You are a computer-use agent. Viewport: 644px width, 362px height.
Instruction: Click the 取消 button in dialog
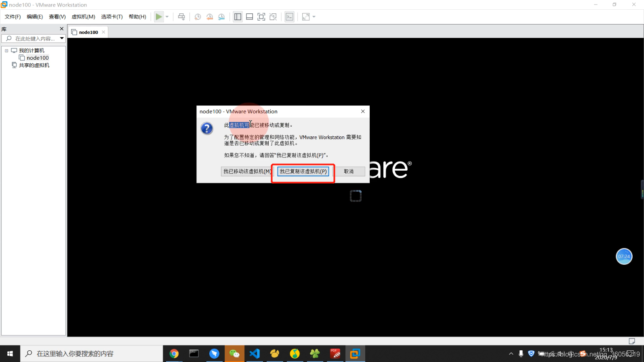click(x=349, y=172)
